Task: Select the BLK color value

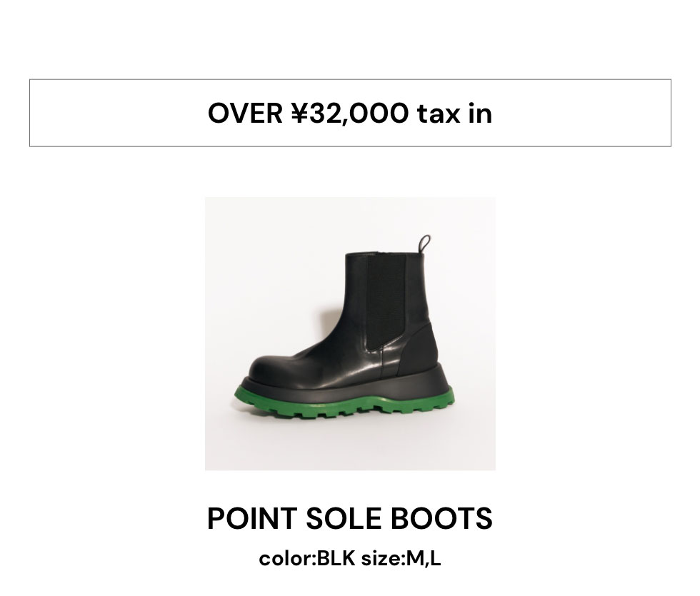Action: coord(336,558)
